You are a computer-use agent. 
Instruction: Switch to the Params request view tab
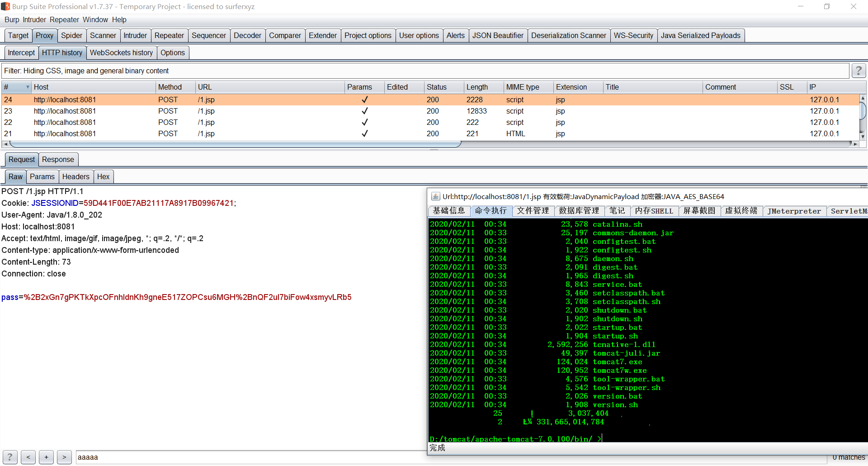coord(42,176)
